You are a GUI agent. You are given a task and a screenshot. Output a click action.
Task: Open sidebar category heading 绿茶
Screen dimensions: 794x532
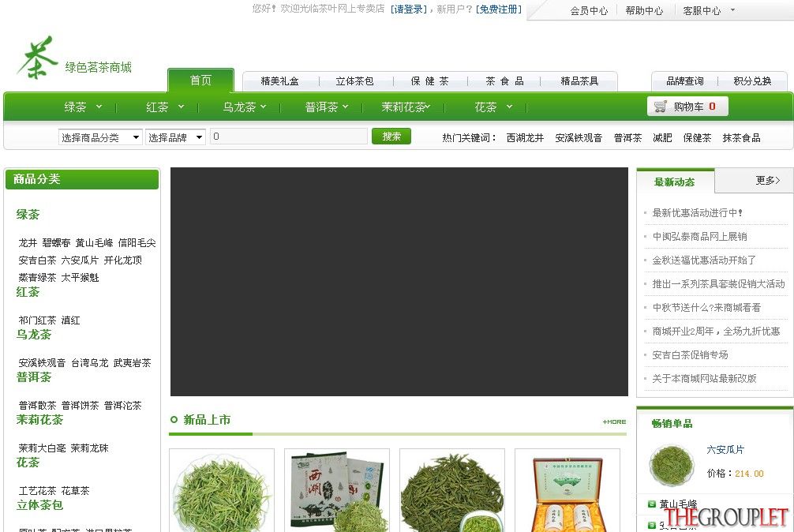point(28,215)
